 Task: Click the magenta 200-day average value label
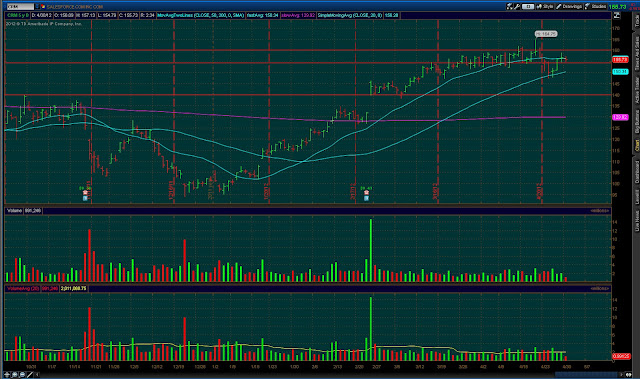pos(620,117)
